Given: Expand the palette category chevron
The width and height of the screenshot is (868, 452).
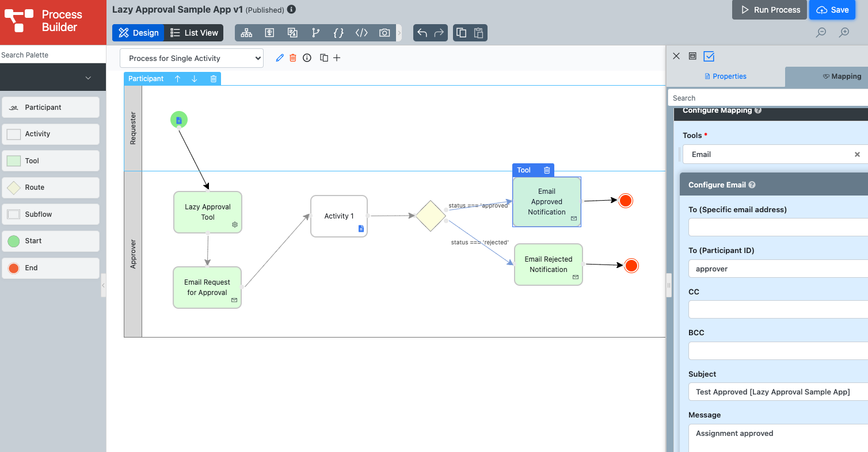Looking at the screenshot, I should pyautogui.click(x=88, y=78).
